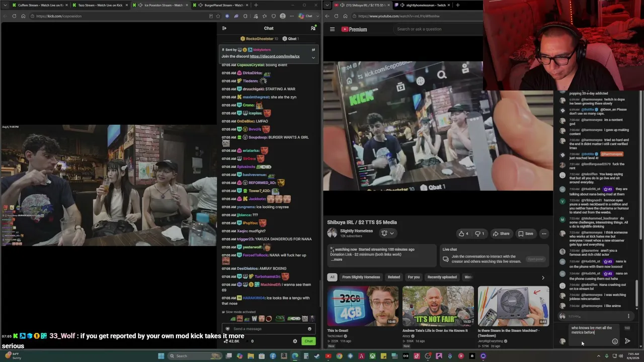Open Chrome from the taskbar
Viewport: 644px width, 362px height.
[x=339, y=356]
